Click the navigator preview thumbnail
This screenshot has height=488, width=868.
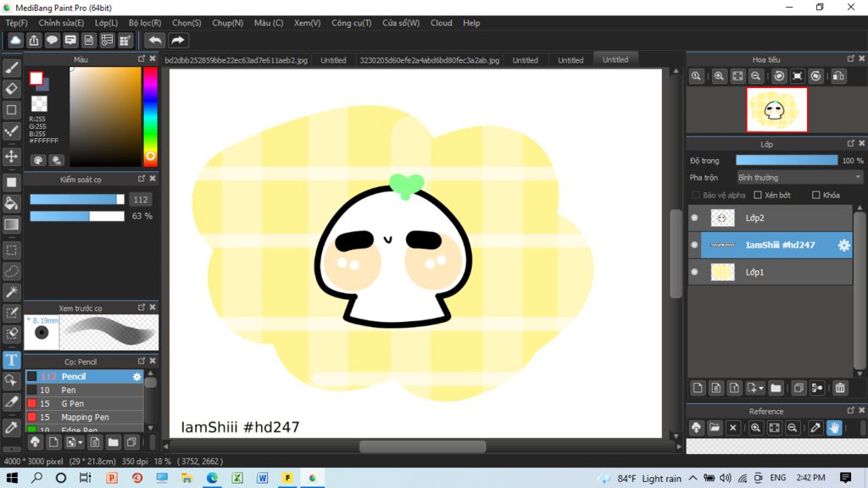click(776, 109)
